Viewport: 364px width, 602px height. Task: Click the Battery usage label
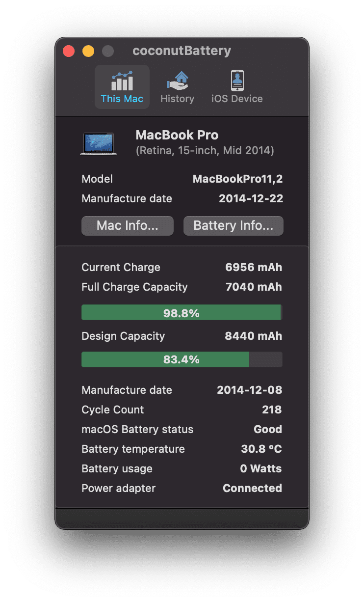click(117, 469)
